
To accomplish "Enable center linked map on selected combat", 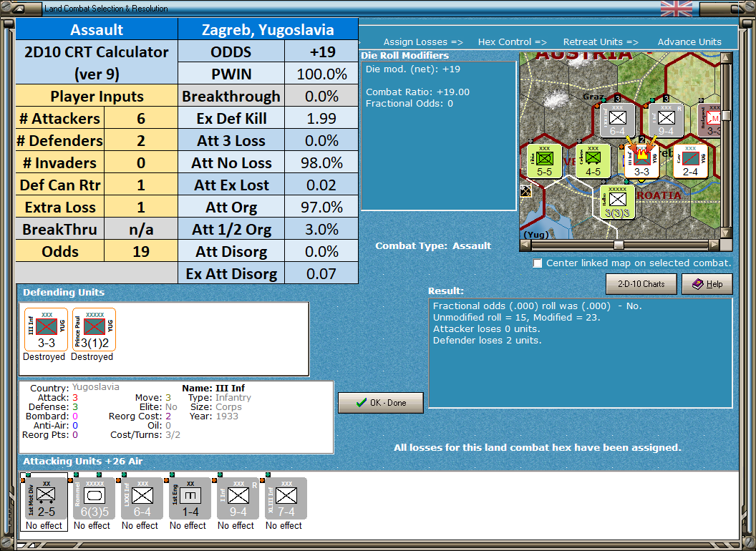I will coord(537,263).
